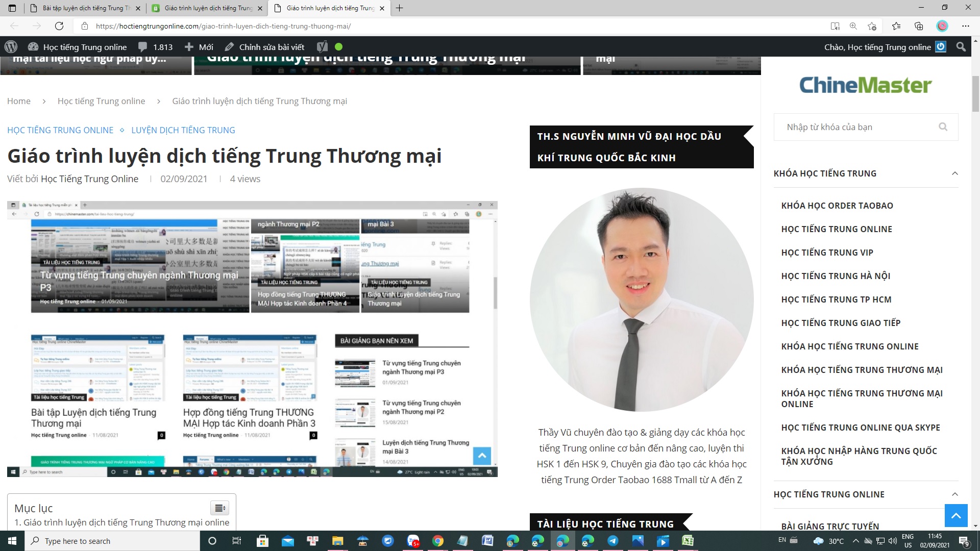The width and height of the screenshot is (980, 551).
Task: Add this page to favorites star icon
Action: pos(872,26)
